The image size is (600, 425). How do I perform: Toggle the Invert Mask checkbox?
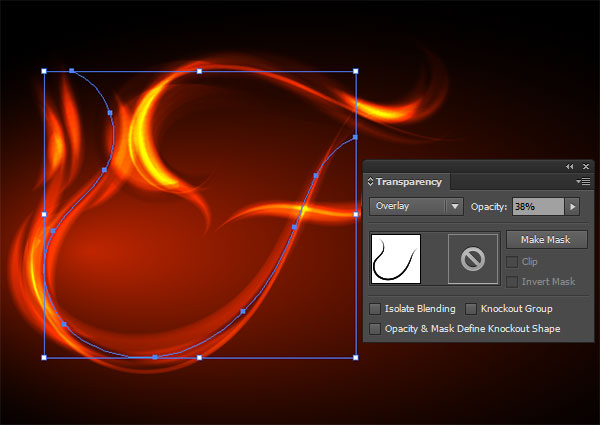512,282
